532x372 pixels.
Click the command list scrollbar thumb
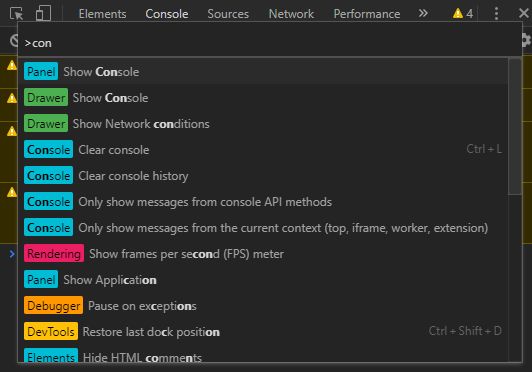coord(515,127)
